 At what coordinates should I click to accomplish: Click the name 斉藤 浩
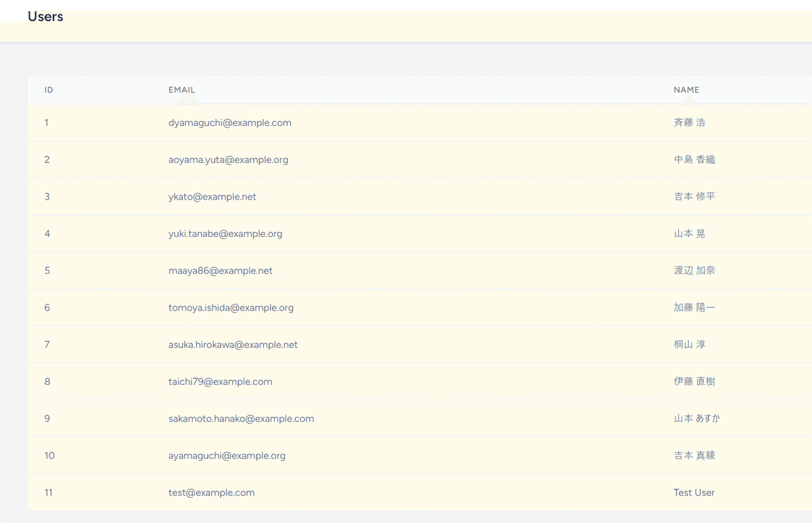tap(690, 123)
